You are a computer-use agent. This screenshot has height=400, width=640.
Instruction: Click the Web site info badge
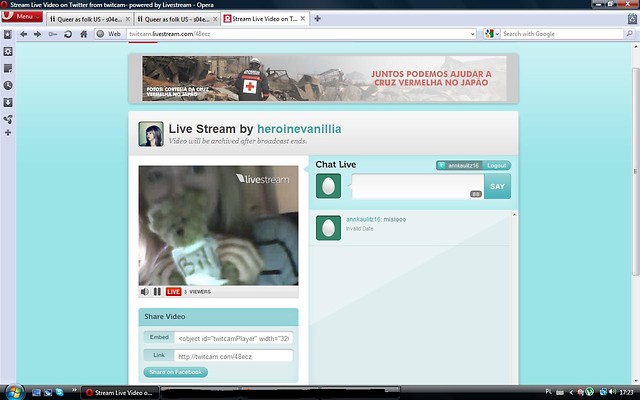point(109,34)
